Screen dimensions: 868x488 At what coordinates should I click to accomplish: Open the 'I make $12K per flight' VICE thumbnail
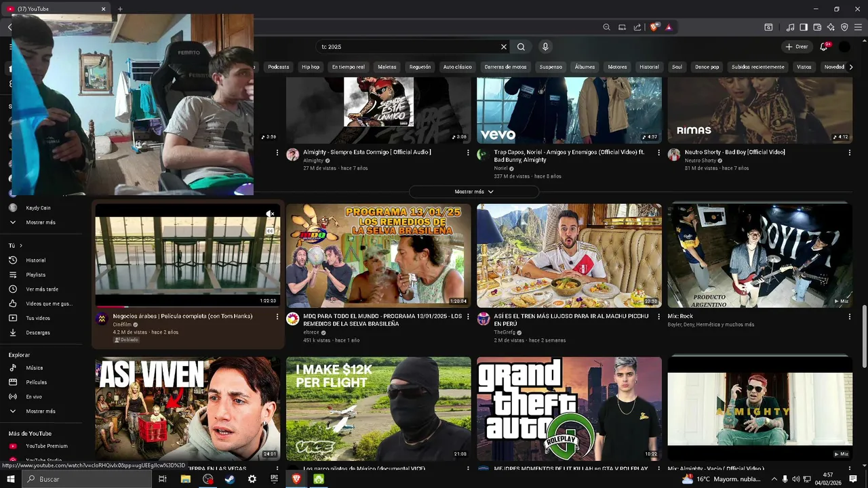[378, 409]
